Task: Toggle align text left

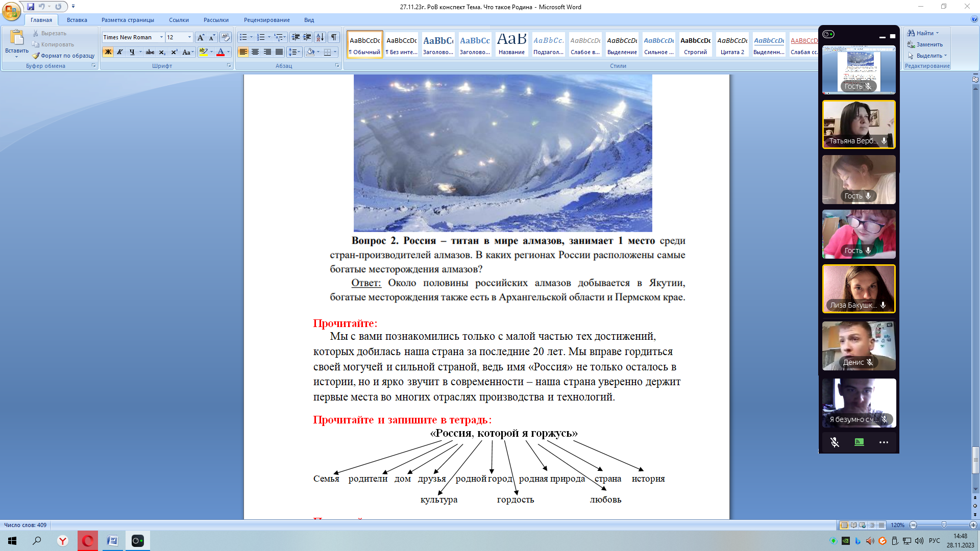Action: [x=243, y=52]
